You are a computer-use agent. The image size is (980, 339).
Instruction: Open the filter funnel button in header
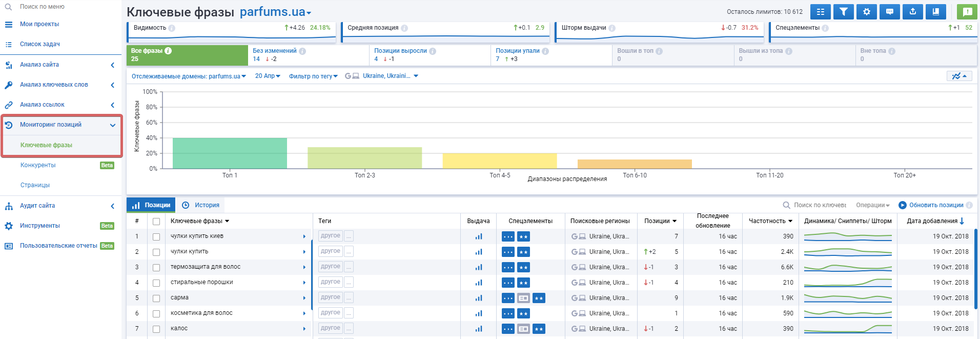(x=844, y=12)
